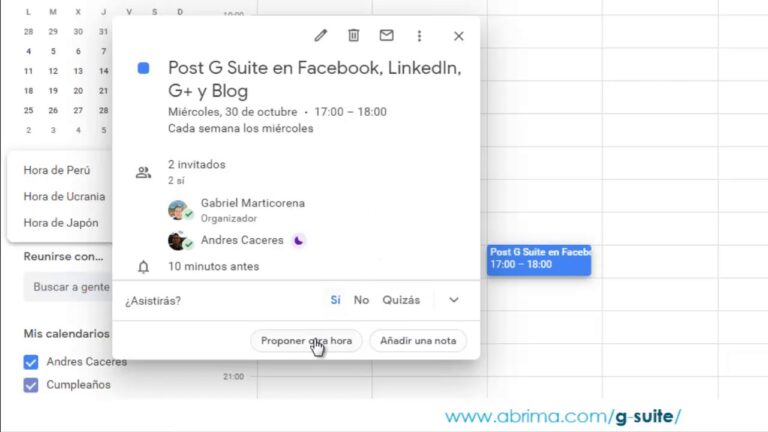Click the blue event color square
This screenshot has height=432, width=768.
point(144,68)
